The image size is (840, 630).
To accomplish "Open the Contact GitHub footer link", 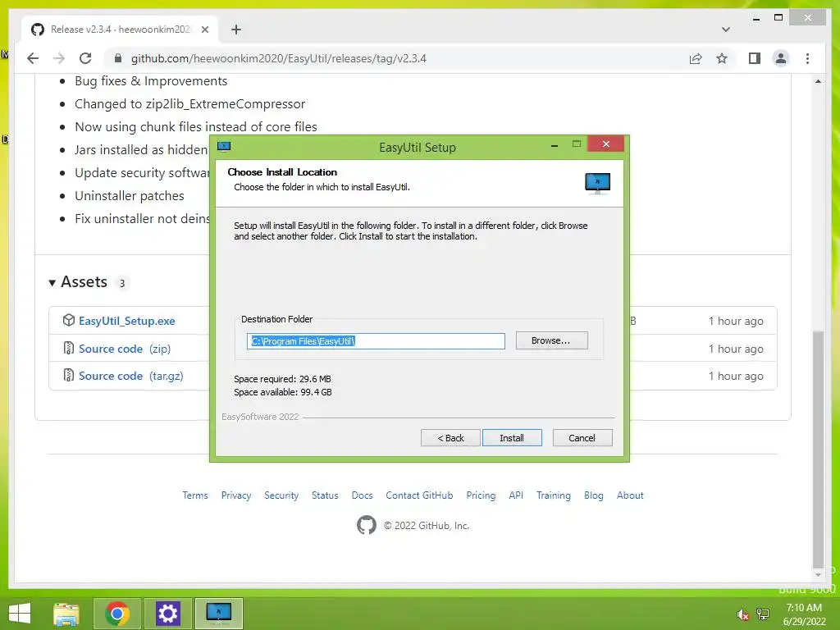I will click(419, 495).
